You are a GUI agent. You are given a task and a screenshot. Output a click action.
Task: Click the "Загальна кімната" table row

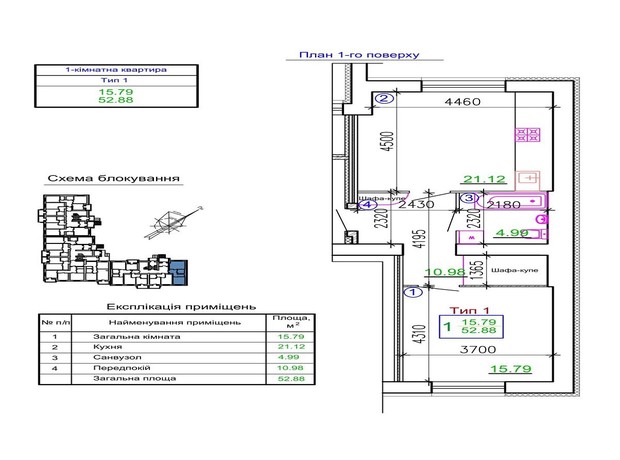pos(177,337)
